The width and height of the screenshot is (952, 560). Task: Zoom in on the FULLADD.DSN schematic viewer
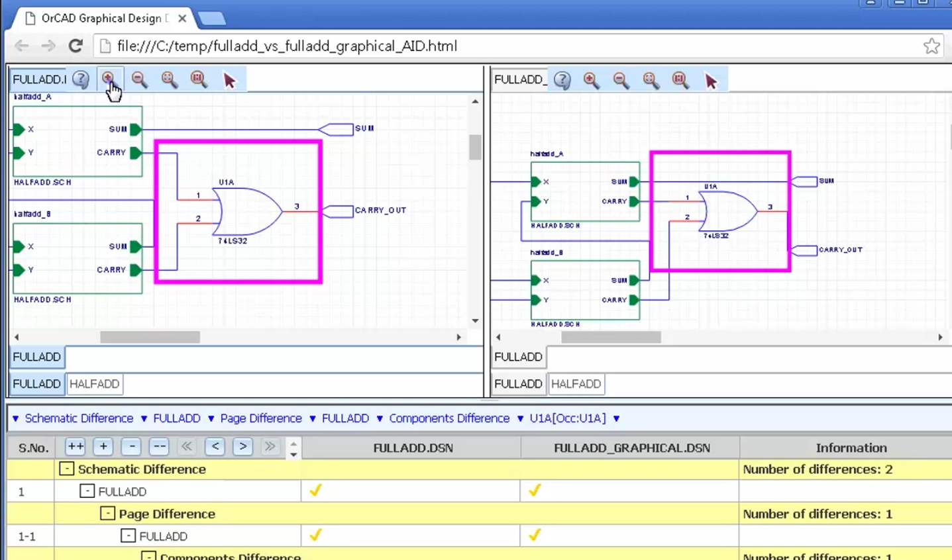tap(108, 79)
